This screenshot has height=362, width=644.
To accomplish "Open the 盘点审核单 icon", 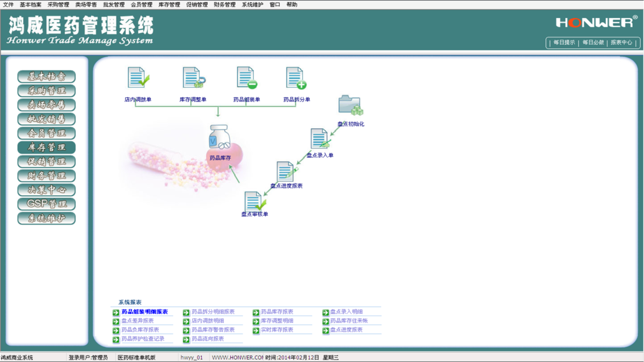I will pyautogui.click(x=255, y=201).
